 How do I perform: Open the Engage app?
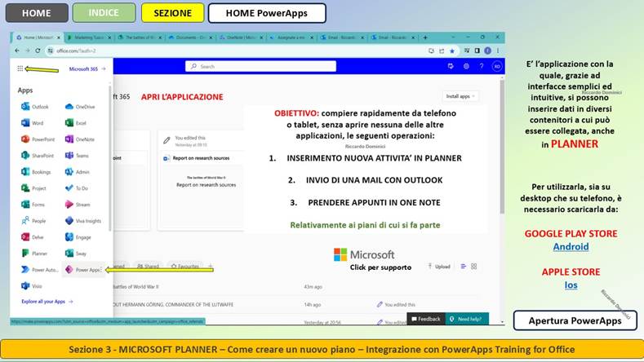(x=78, y=237)
